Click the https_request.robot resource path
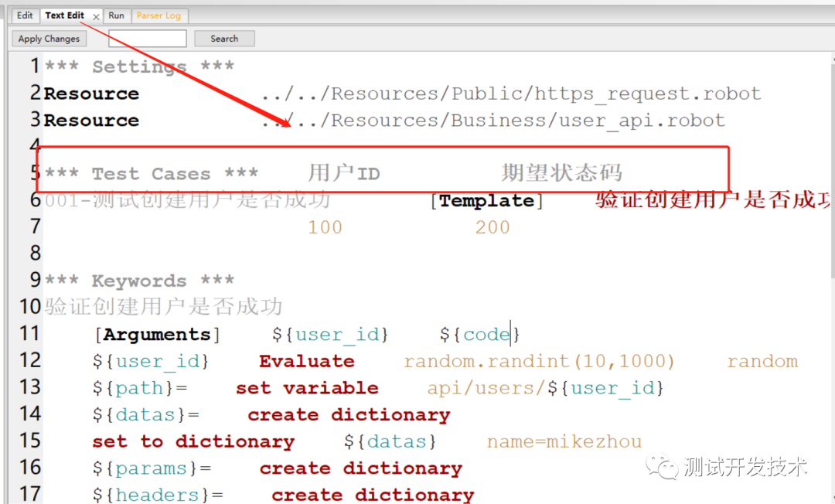The height and width of the screenshot is (504, 835). 511,94
